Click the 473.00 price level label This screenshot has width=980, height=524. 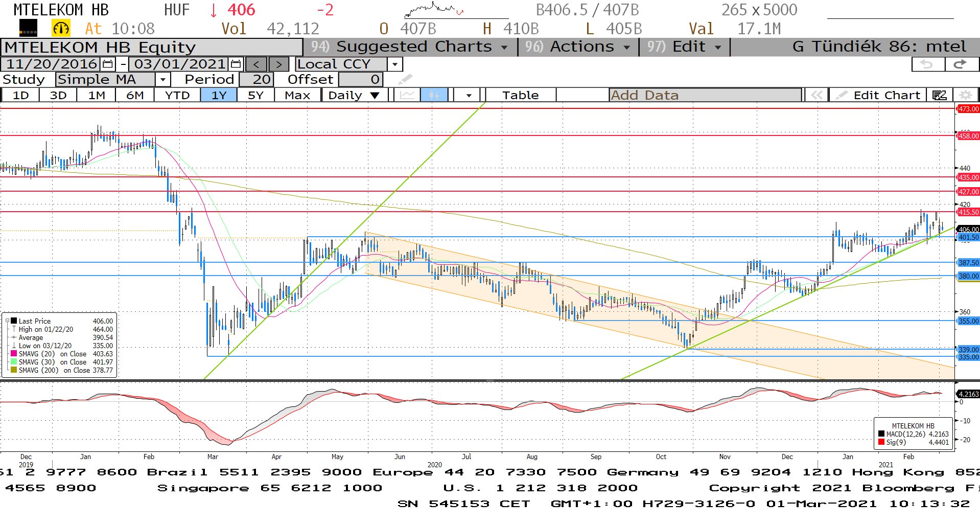(x=968, y=109)
